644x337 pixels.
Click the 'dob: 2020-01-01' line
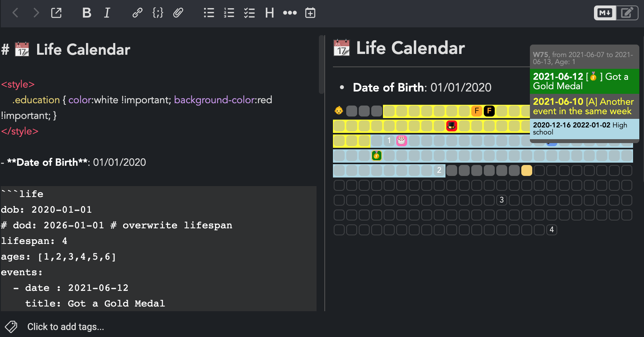pyautogui.click(x=46, y=210)
